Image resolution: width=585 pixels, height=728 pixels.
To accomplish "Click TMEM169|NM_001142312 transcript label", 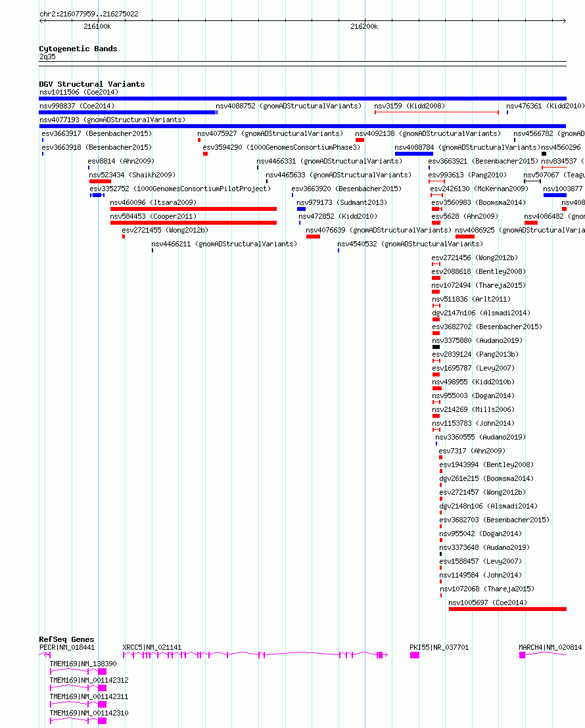I will [89, 681].
